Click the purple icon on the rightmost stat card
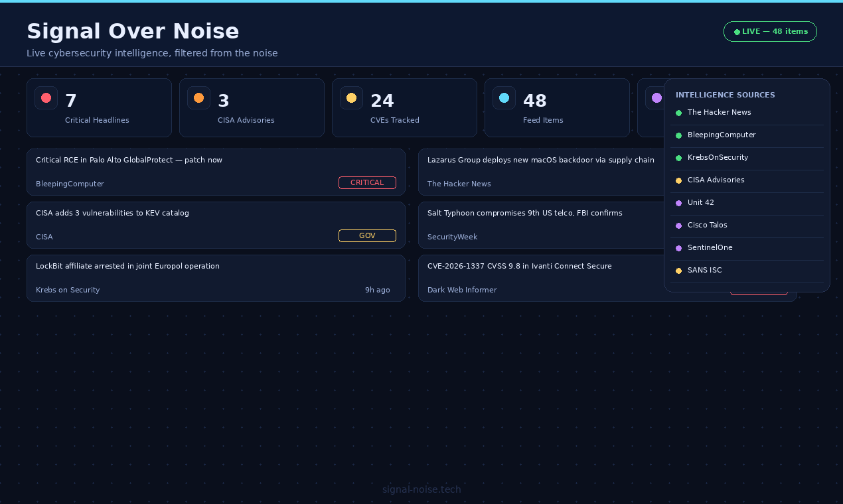Image resolution: width=843 pixels, height=504 pixels. coord(656,97)
